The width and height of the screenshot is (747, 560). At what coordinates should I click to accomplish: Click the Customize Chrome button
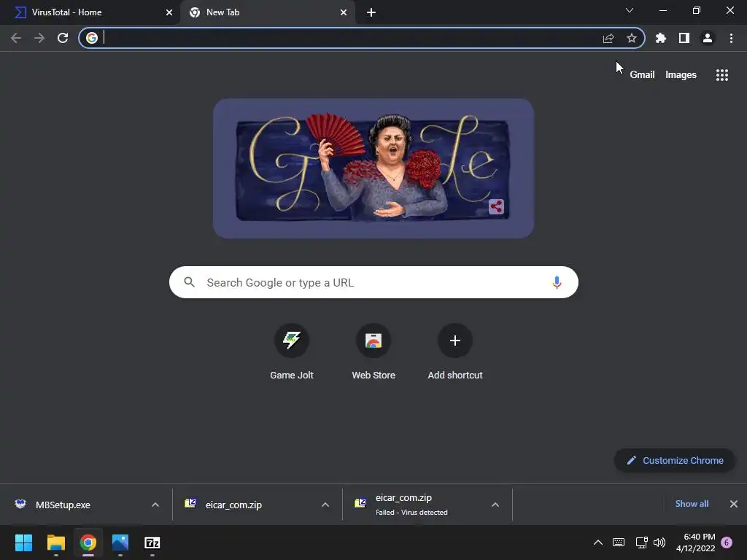click(x=675, y=461)
